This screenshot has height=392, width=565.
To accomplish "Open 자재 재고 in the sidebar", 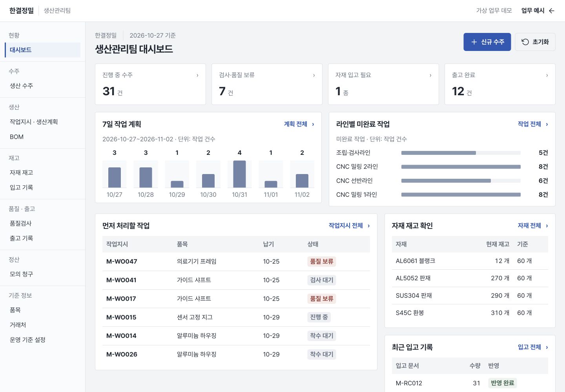I will (x=42, y=172).
